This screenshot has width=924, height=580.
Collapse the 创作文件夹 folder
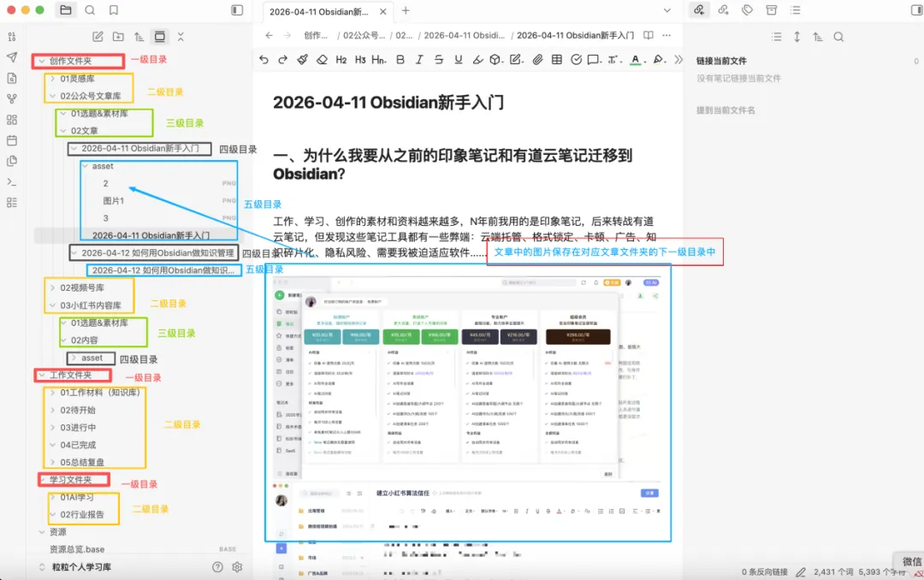[42, 62]
